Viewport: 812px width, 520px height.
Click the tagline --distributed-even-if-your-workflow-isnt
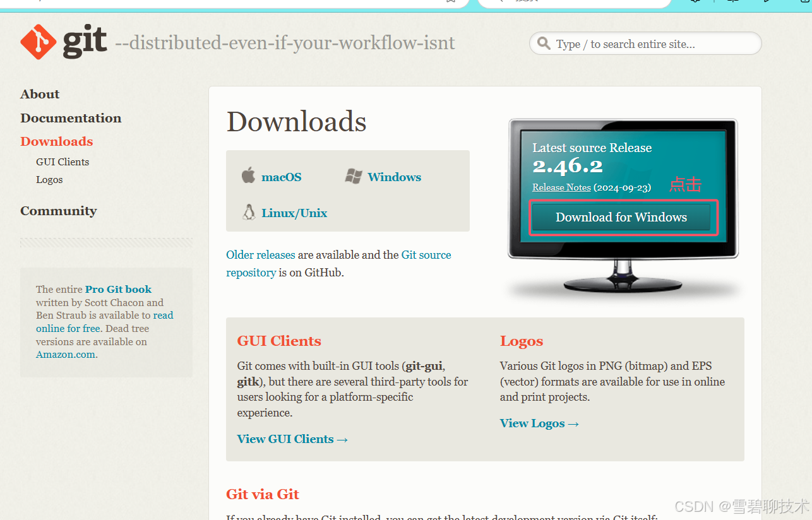pyautogui.click(x=285, y=43)
